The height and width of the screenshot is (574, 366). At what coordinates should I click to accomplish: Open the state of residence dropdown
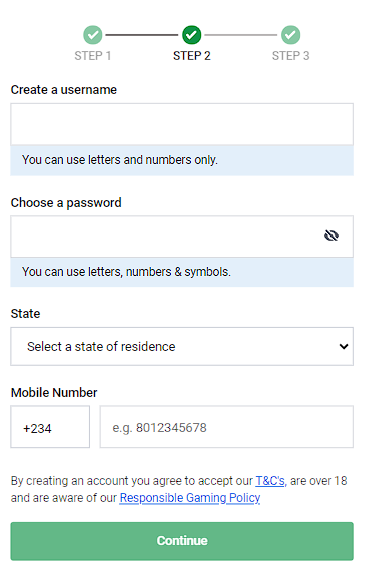pos(182,346)
